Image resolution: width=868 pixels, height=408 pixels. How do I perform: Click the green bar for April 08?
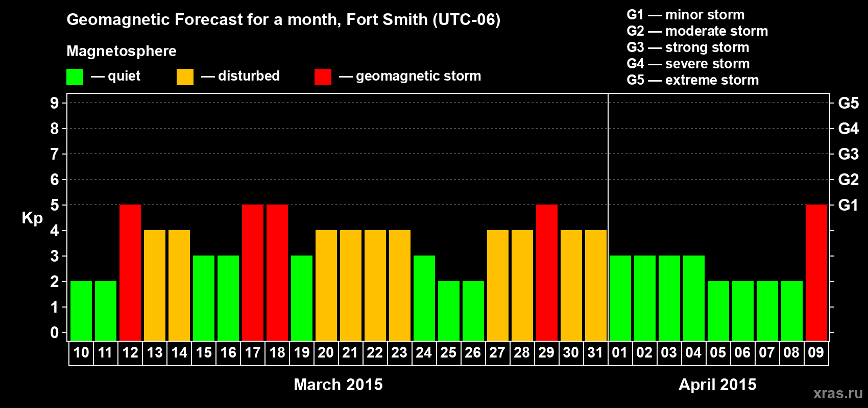[x=792, y=311]
